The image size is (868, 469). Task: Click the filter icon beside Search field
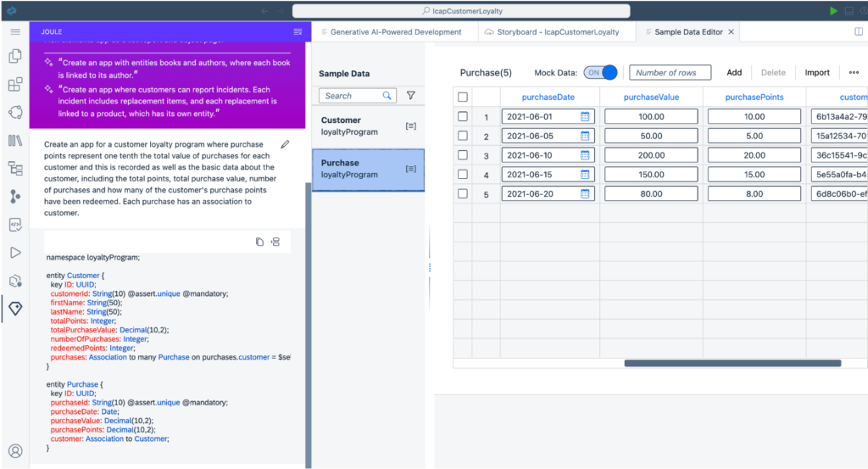pos(411,96)
